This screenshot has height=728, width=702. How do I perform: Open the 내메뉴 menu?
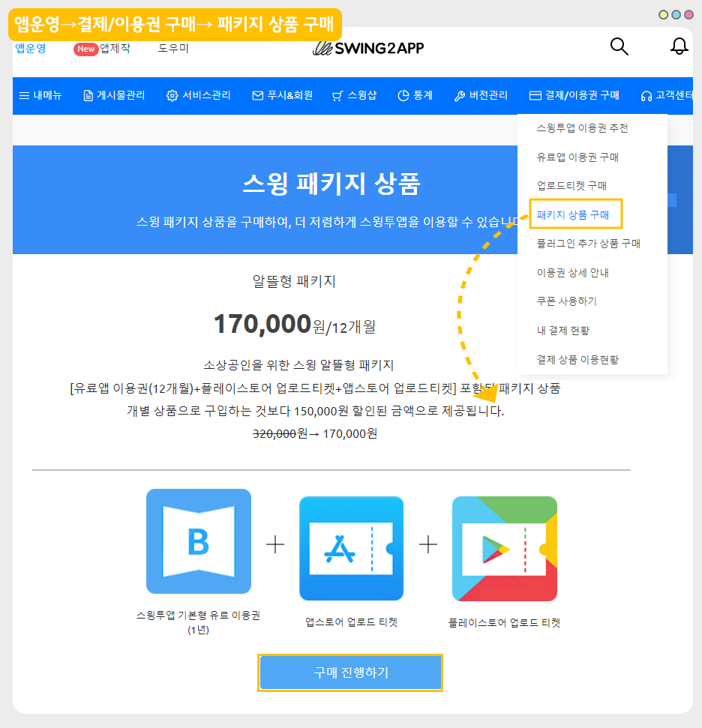pos(40,96)
